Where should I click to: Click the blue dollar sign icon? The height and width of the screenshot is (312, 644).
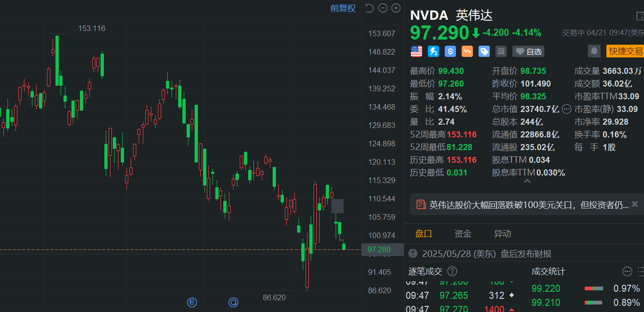tap(450, 51)
